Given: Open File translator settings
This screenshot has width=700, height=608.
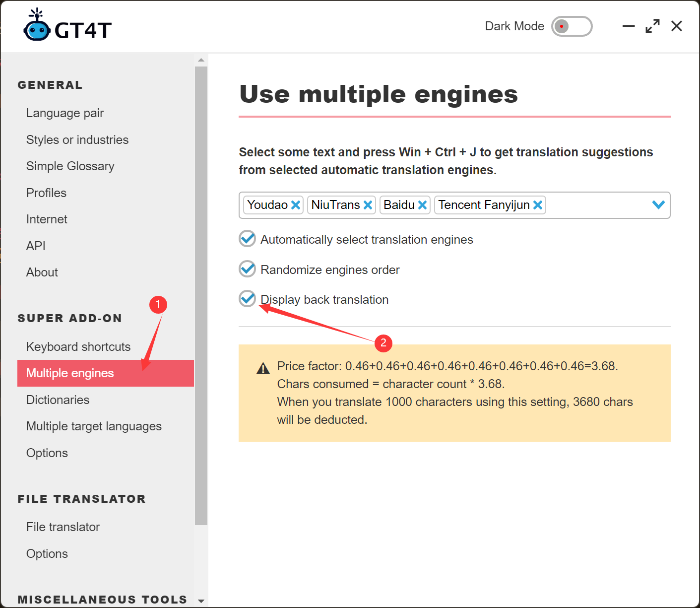Looking at the screenshot, I should click(63, 527).
